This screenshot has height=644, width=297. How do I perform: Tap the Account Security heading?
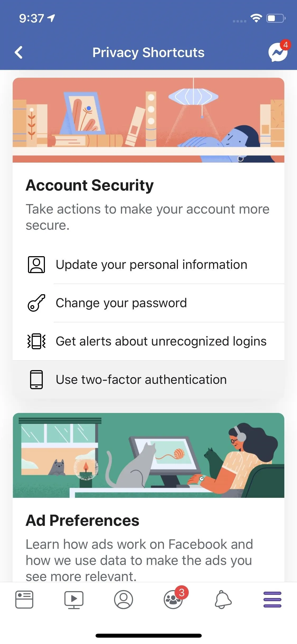pos(89,185)
